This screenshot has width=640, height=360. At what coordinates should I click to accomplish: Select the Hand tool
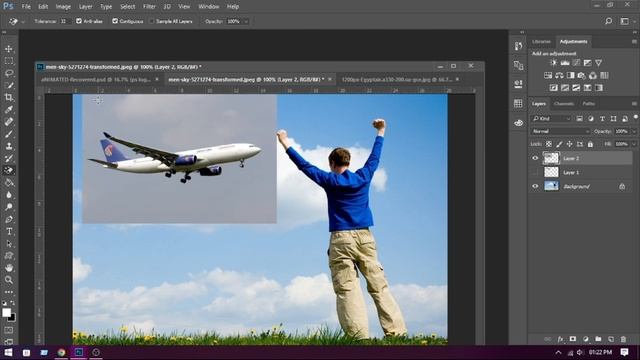coord(9,268)
